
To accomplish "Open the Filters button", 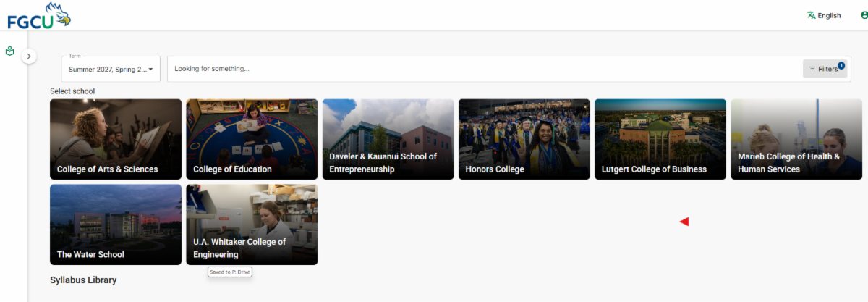I will click(825, 69).
